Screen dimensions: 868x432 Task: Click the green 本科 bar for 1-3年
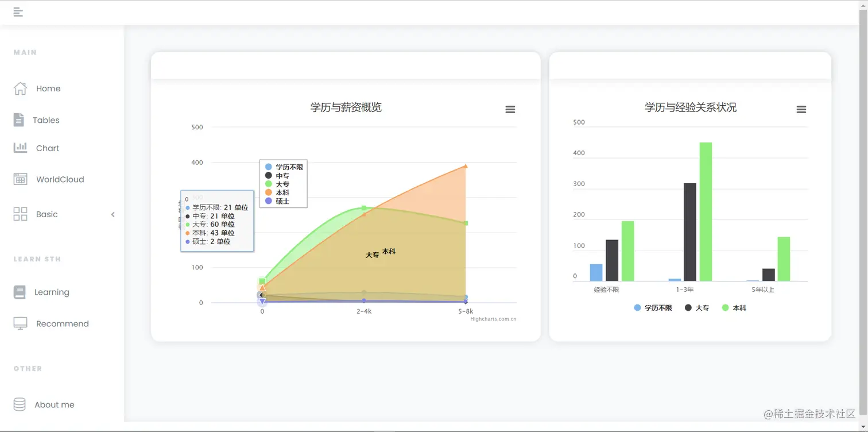click(706, 212)
